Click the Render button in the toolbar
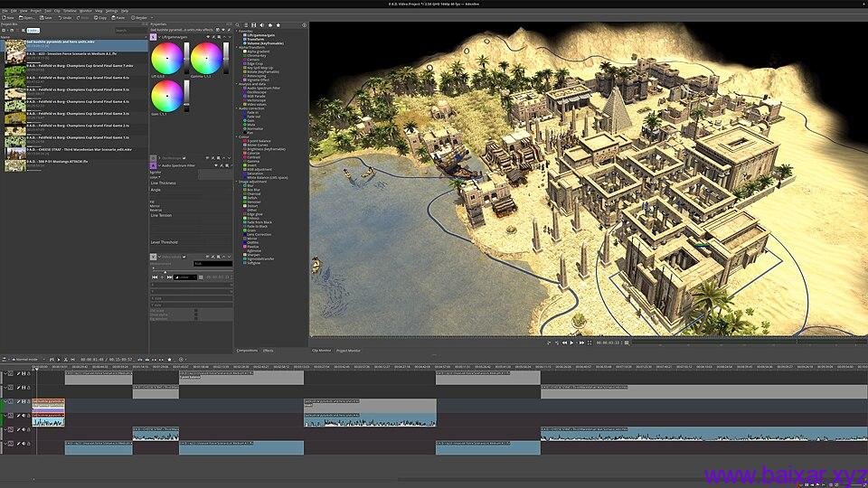Image resolution: width=868 pixels, height=488 pixels. (x=140, y=17)
